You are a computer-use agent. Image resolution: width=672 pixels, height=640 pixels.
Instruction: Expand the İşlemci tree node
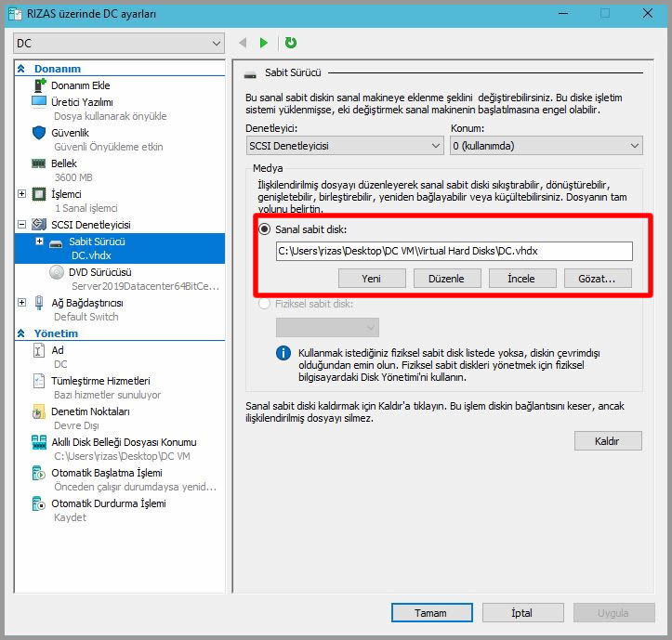22,194
